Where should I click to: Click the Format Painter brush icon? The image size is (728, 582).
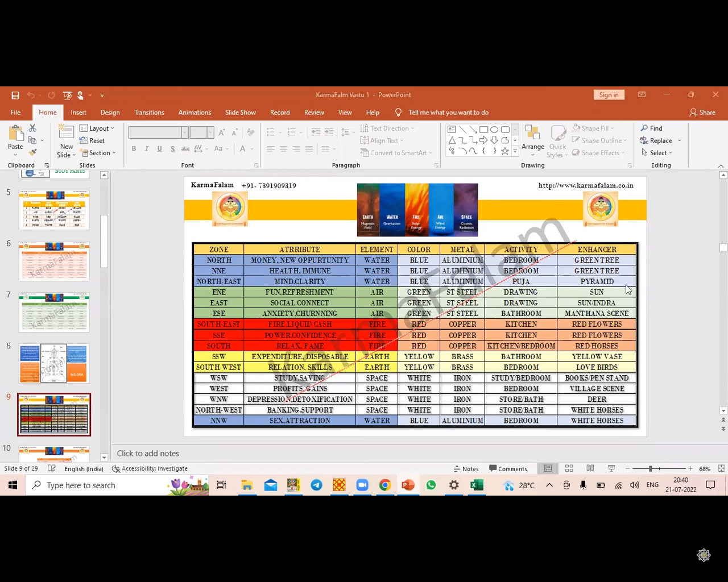tap(32, 152)
